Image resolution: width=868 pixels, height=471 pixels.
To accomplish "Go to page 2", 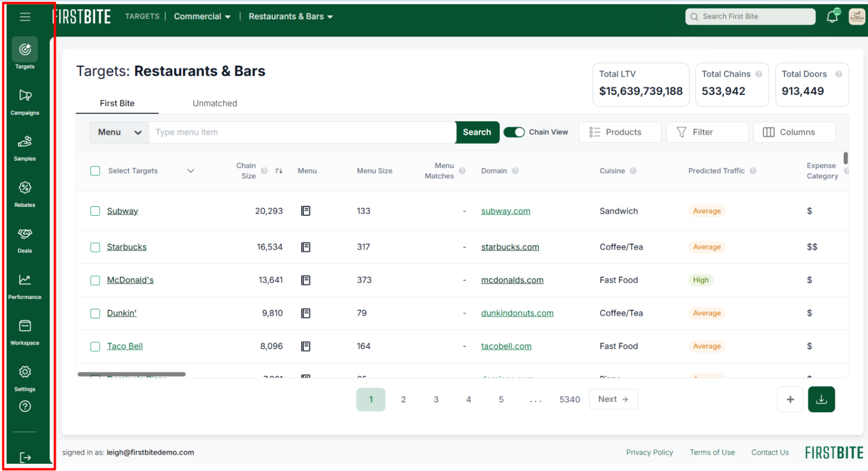I will click(x=403, y=399).
